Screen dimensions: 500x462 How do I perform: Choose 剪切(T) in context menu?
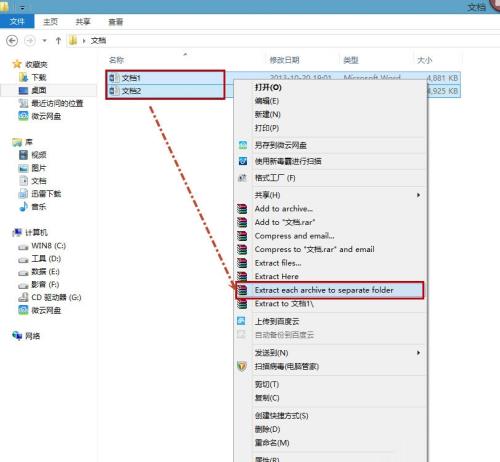(x=267, y=384)
